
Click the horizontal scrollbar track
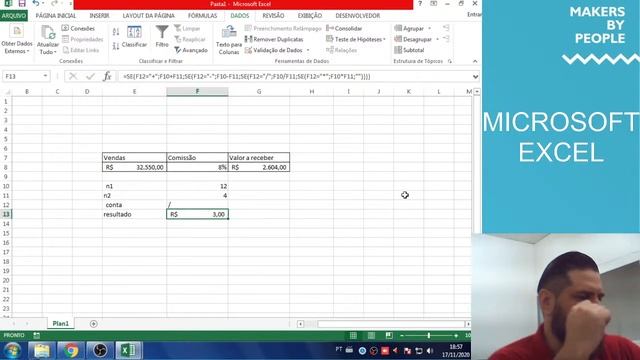coord(391,324)
